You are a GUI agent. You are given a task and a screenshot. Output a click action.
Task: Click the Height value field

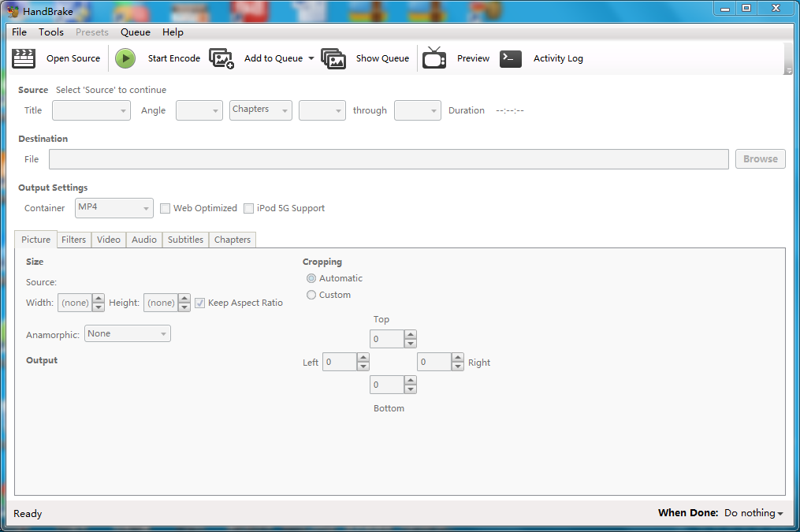click(160, 303)
